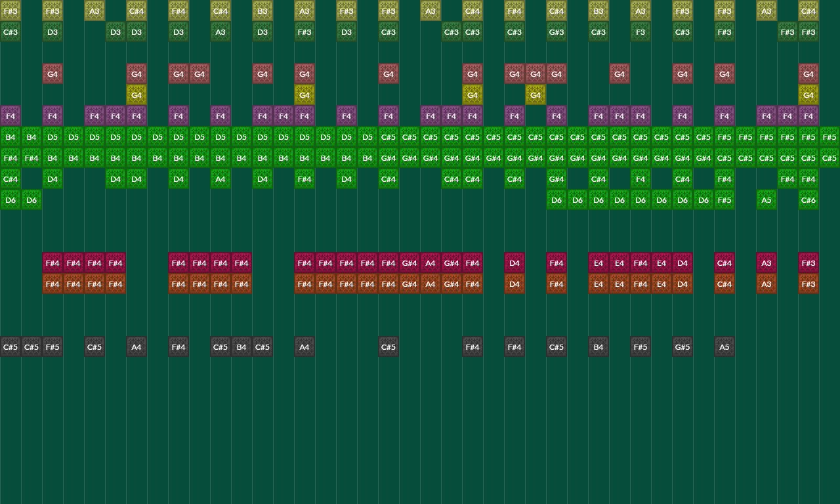Pick the bright green A5 note

(766, 200)
